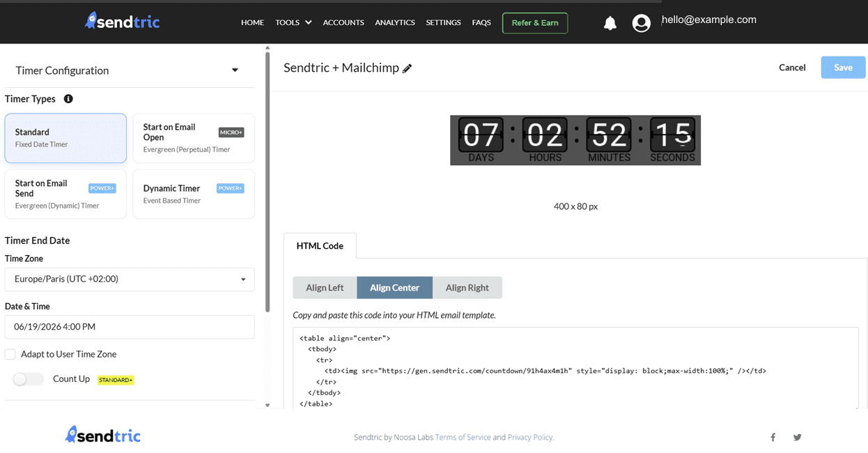Image resolution: width=868 pixels, height=453 pixels.
Task: Select the Standard fixed date timer
Action: 65,138
